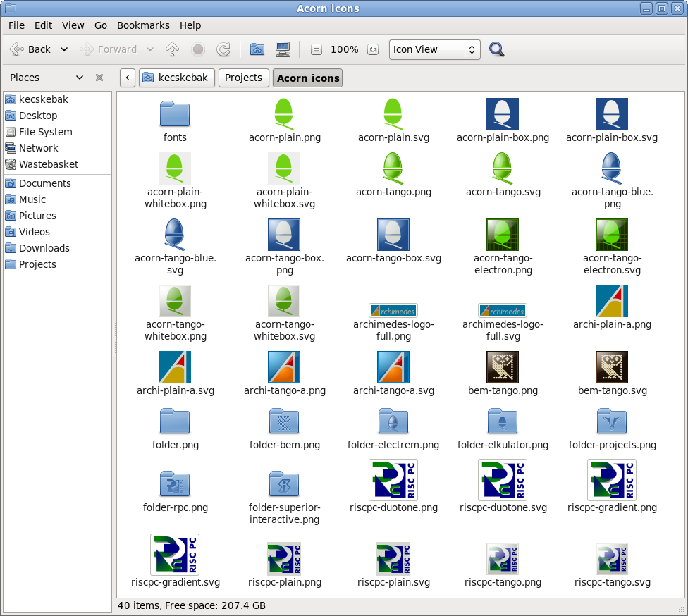Click the Projects path bar button

click(243, 78)
